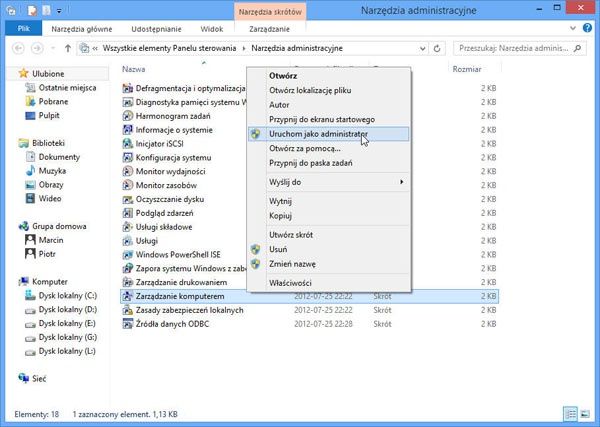Image resolution: width=600 pixels, height=427 pixels.
Task: Open the recent locations dropdown arrow
Action: (53, 48)
